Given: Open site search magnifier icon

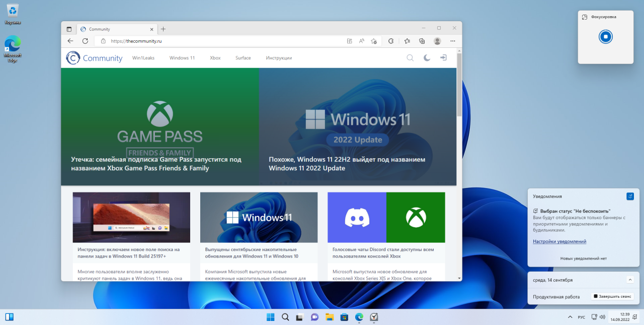Looking at the screenshot, I should (x=410, y=58).
